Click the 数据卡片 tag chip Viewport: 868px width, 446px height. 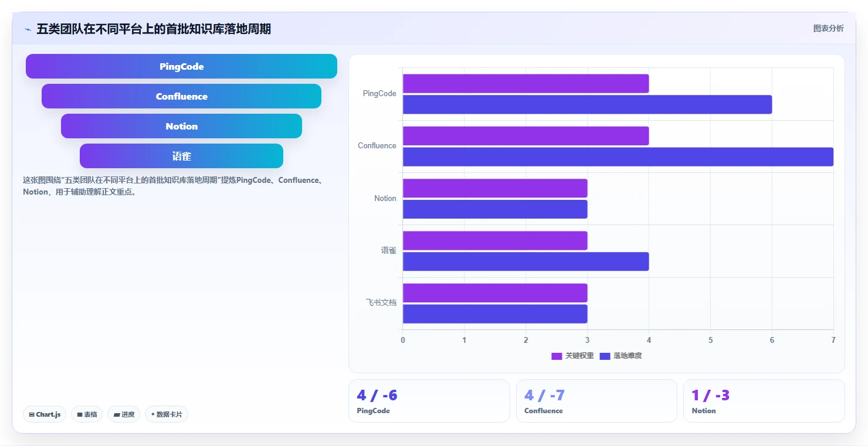(x=167, y=414)
